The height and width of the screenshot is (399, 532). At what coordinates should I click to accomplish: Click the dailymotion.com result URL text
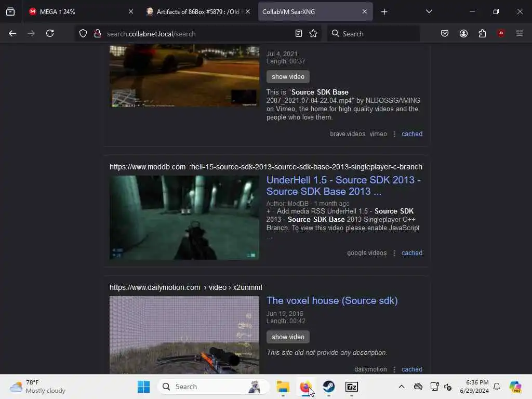(x=186, y=287)
